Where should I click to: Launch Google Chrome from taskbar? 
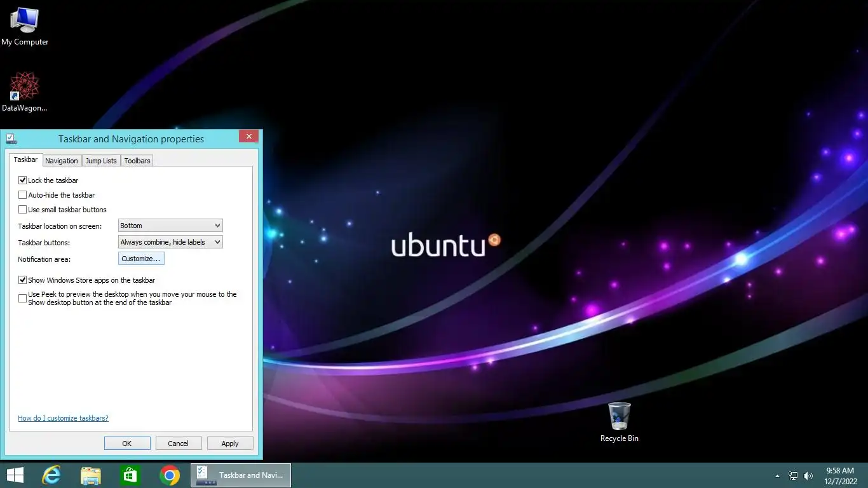pyautogui.click(x=170, y=475)
